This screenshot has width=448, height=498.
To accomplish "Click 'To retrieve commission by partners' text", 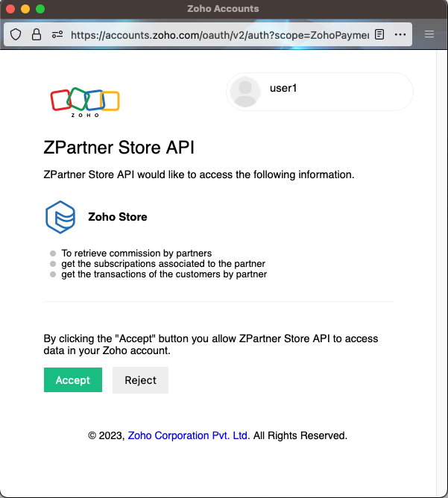I will click(136, 253).
